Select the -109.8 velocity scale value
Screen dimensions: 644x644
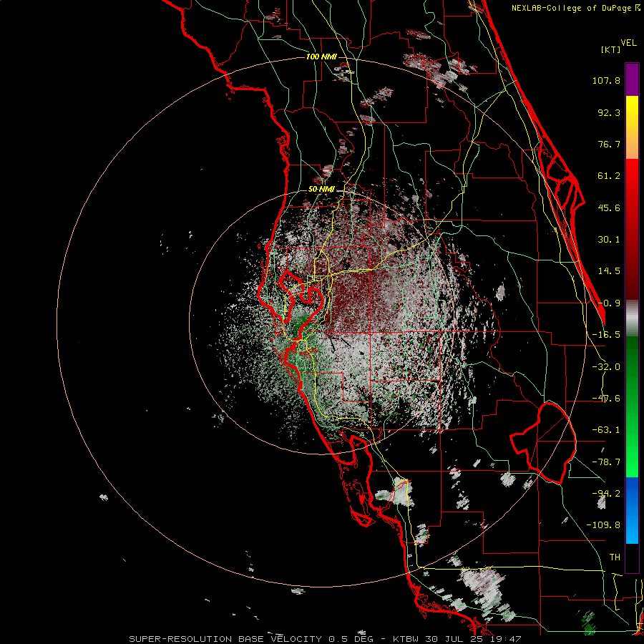coord(604,525)
